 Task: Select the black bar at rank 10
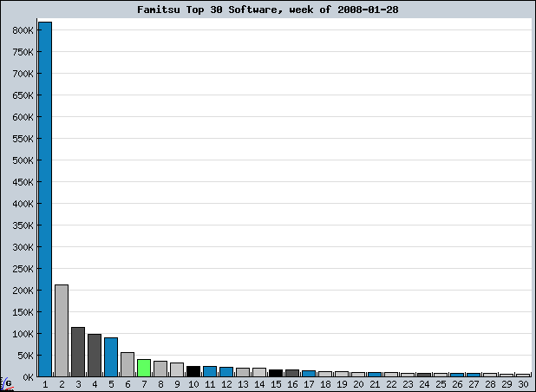coord(193,371)
